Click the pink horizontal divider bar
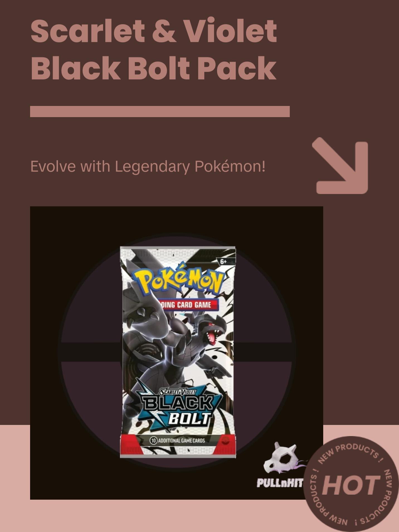The height and width of the screenshot is (532, 399). [160, 112]
